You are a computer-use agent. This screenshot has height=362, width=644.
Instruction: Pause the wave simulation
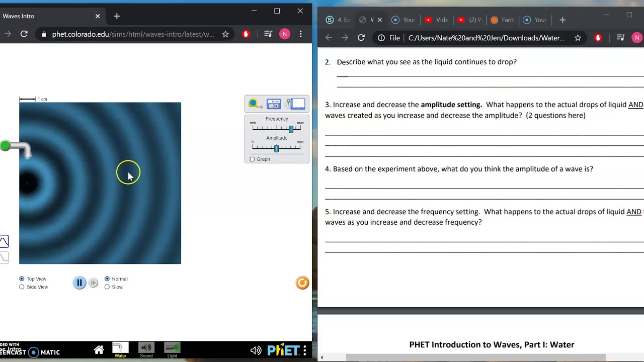tap(79, 283)
